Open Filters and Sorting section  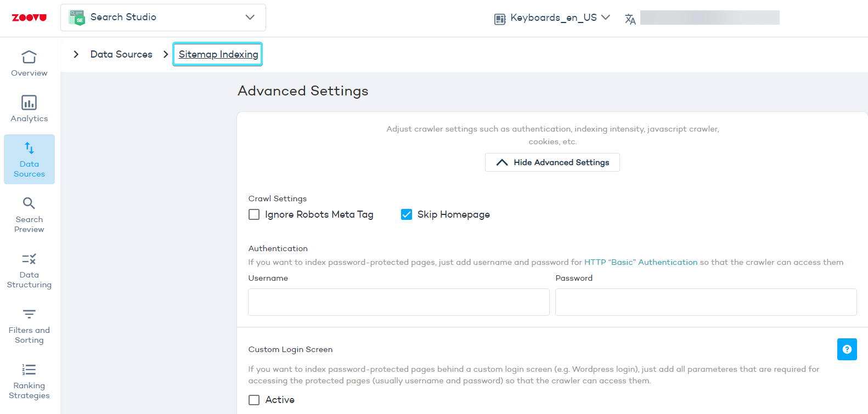pyautogui.click(x=29, y=326)
